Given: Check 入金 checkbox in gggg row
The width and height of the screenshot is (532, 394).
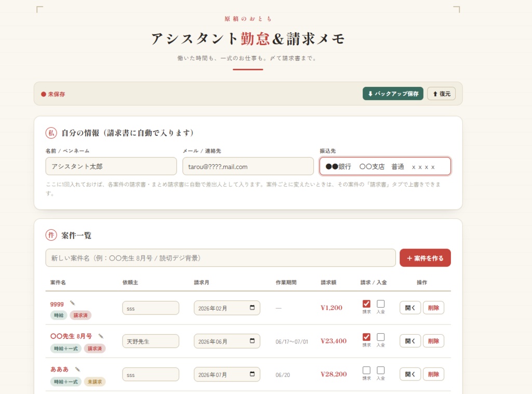Looking at the screenshot, I should click(381, 304).
